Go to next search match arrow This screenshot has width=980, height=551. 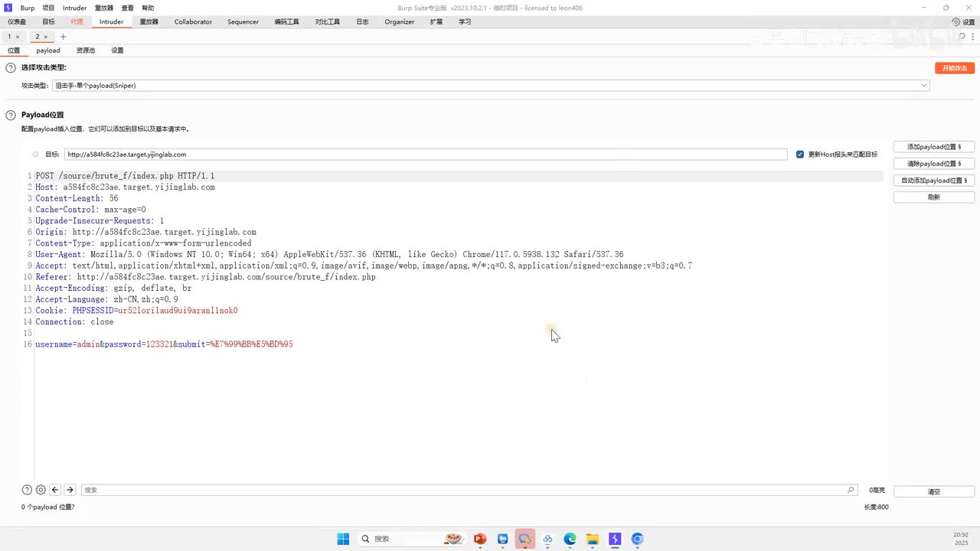click(70, 490)
